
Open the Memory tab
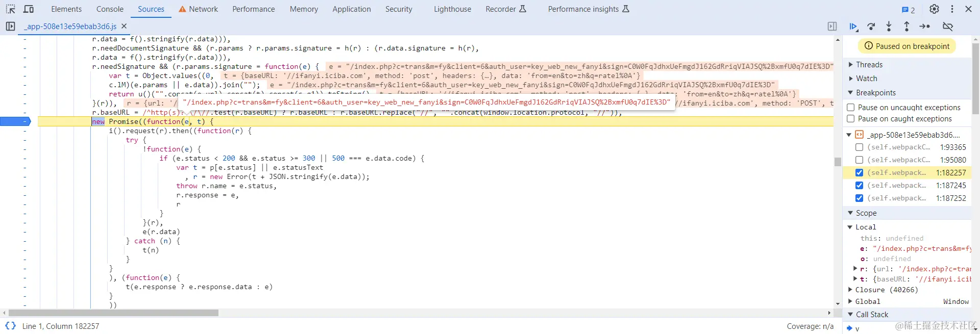304,9
